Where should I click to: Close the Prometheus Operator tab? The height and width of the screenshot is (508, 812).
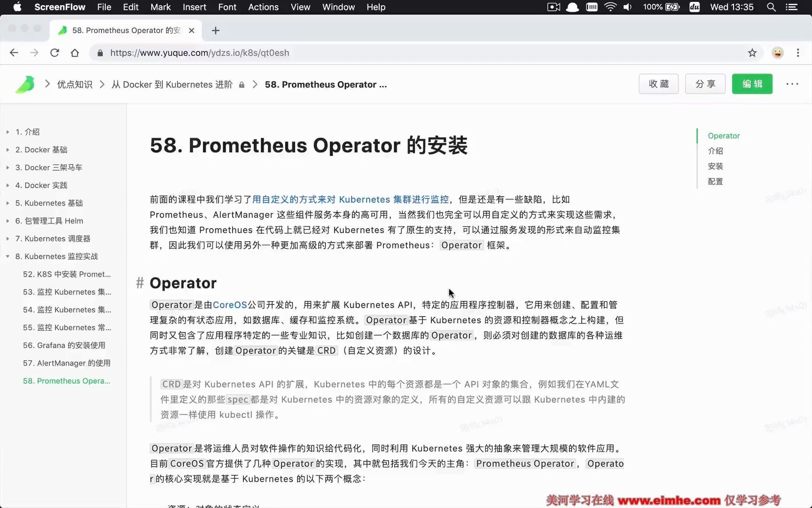191,31
